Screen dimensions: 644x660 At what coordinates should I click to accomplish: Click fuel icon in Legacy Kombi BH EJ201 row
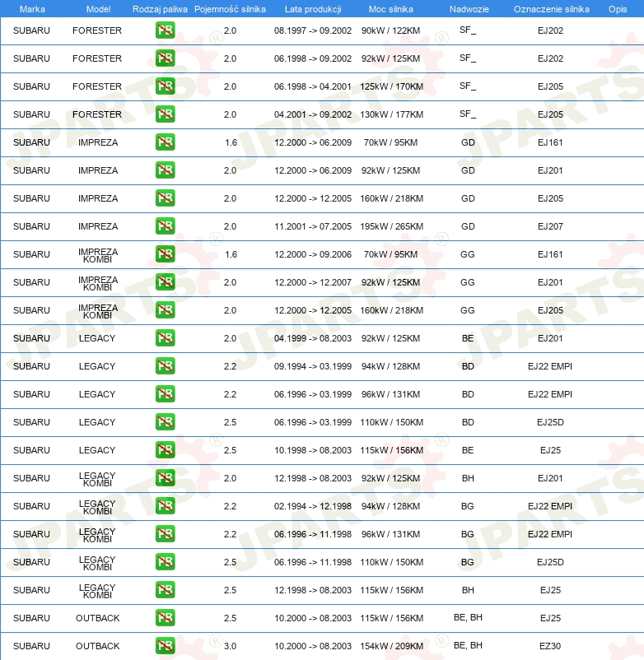coord(165,478)
